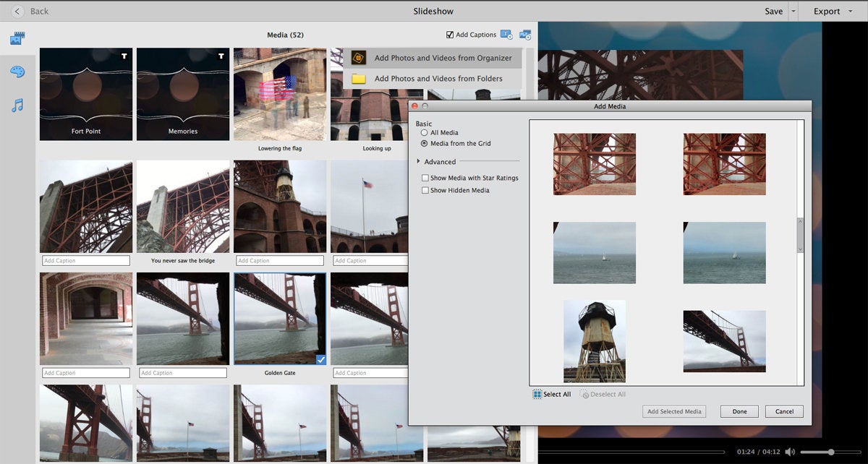The height and width of the screenshot is (464, 868).
Task: Click the 'Looking up' caption
Action: (x=377, y=149)
